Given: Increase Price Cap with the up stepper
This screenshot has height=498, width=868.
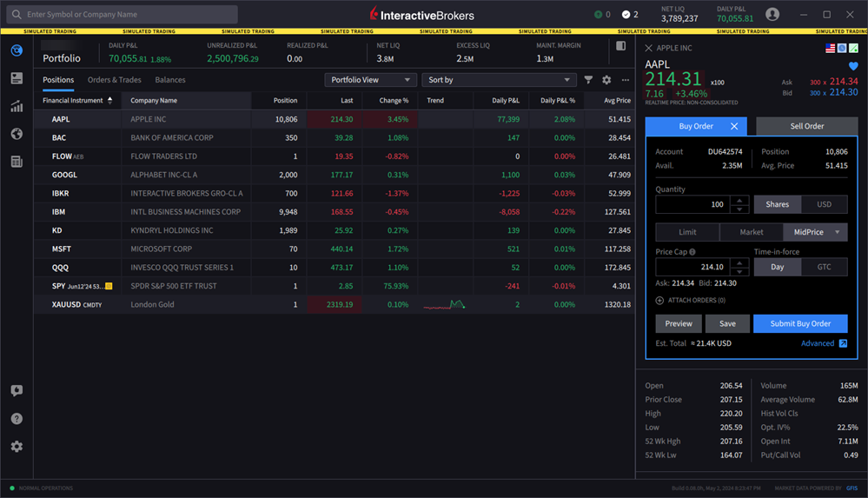Looking at the screenshot, I should tap(739, 262).
